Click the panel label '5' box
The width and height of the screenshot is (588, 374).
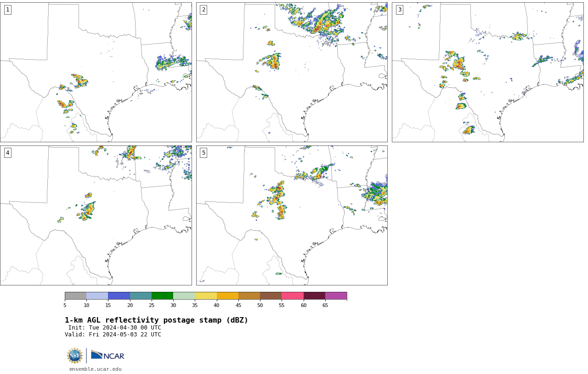tap(204, 153)
